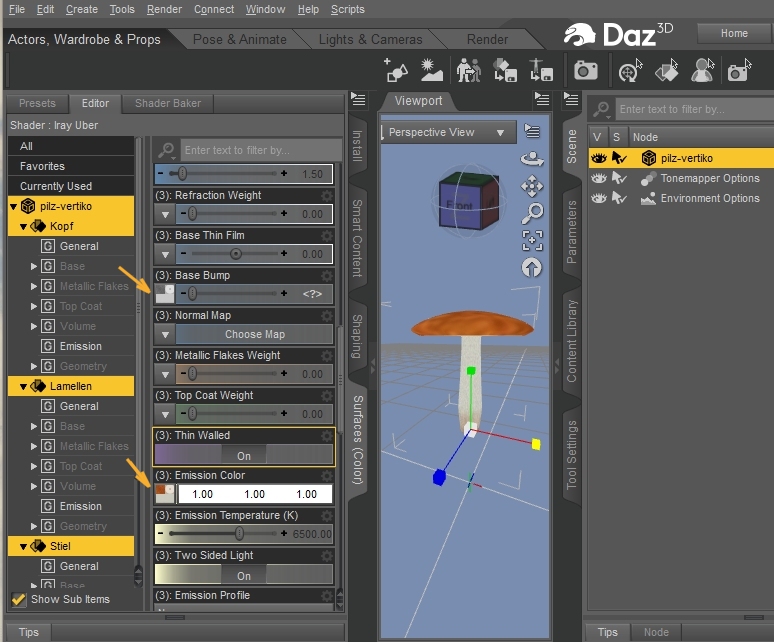Open the gear menu for Thin Walled
Viewport: 774px width, 642px height.
coord(327,435)
